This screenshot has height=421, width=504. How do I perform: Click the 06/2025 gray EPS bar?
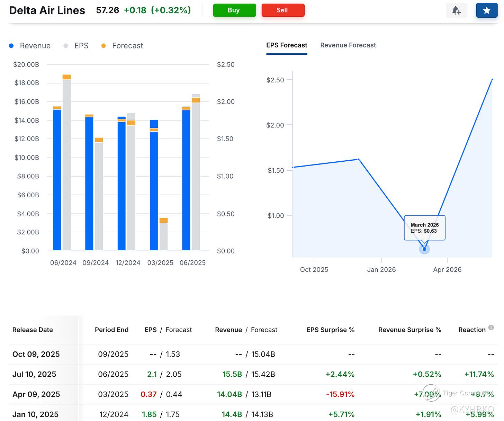196,177
